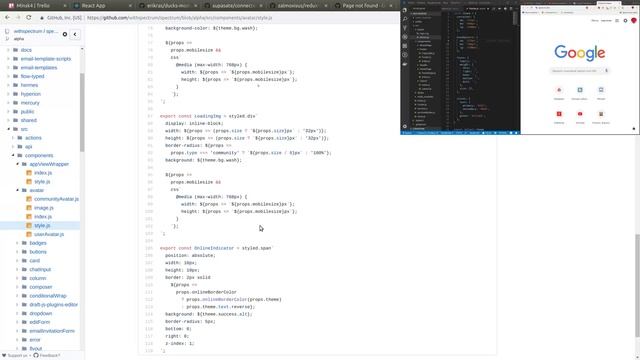Click the microphone icon in the Google search box
This screenshot has height=360, width=640.
[607, 71]
